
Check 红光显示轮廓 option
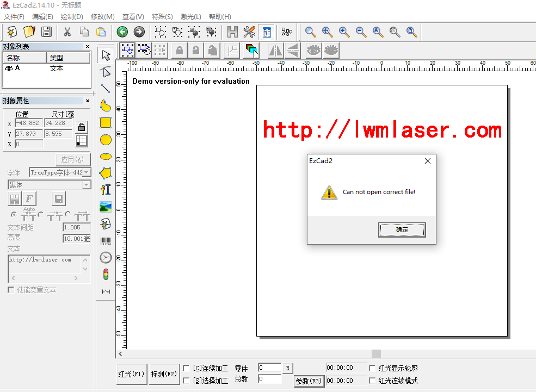click(372, 368)
